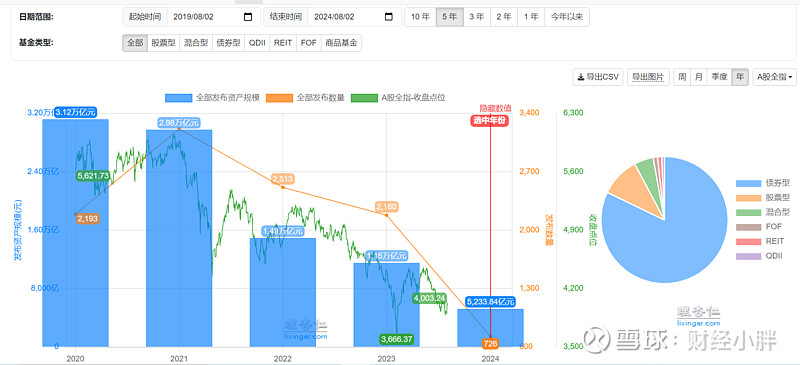Viewport: 800px width, 365px height.
Task: Select the 今年以来 range option
Action: (x=567, y=17)
